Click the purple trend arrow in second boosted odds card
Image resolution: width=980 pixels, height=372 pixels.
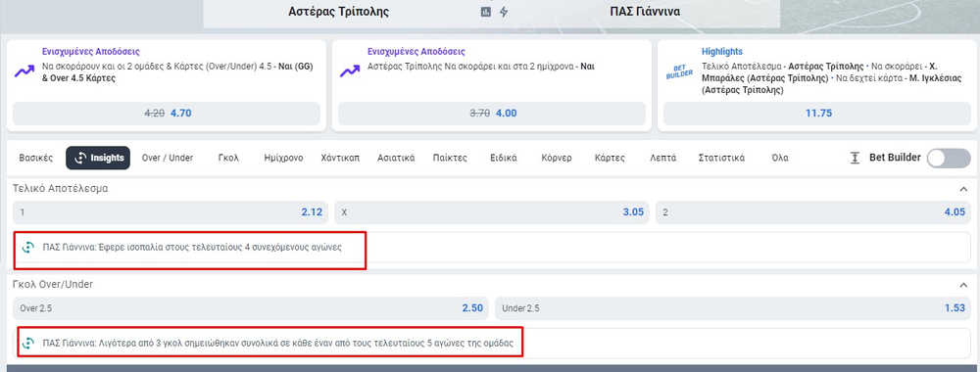[x=350, y=71]
